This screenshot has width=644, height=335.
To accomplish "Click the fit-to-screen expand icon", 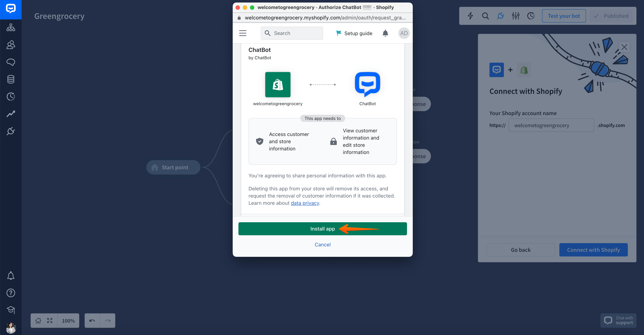I will [50, 320].
